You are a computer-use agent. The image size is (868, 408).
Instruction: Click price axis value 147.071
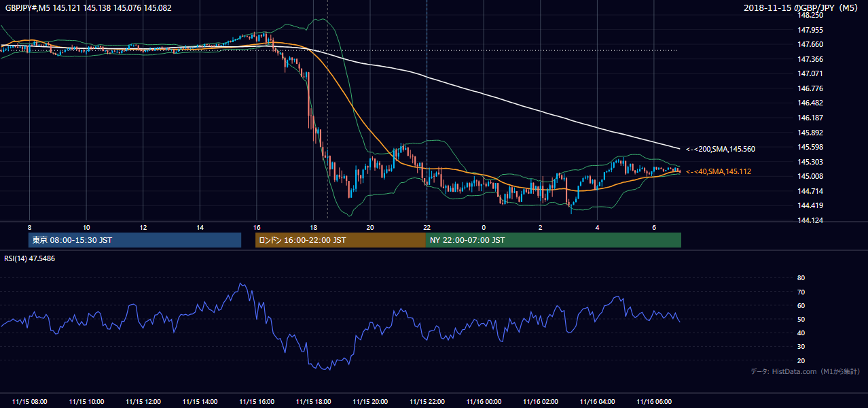tap(810, 73)
